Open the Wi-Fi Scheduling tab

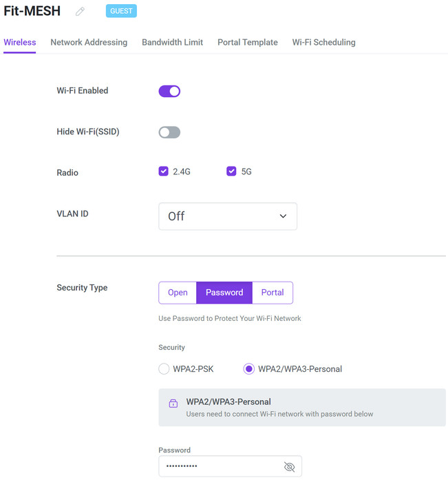[323, 42]
